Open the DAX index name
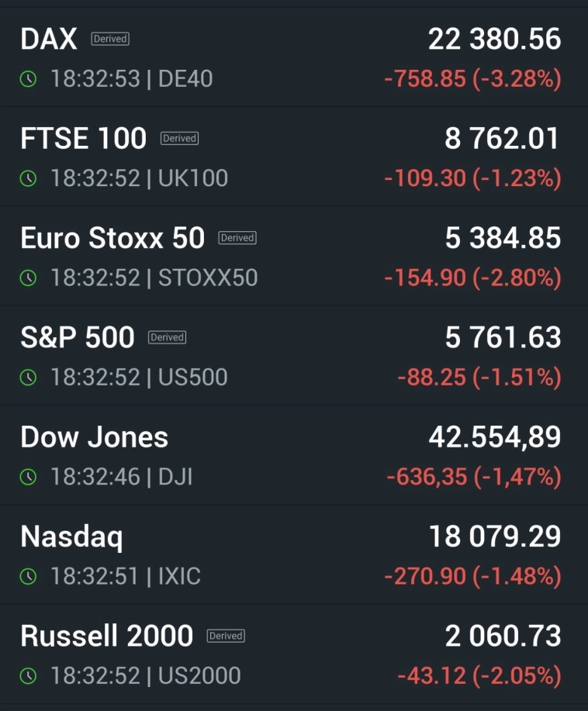 (x=49, y=39)
